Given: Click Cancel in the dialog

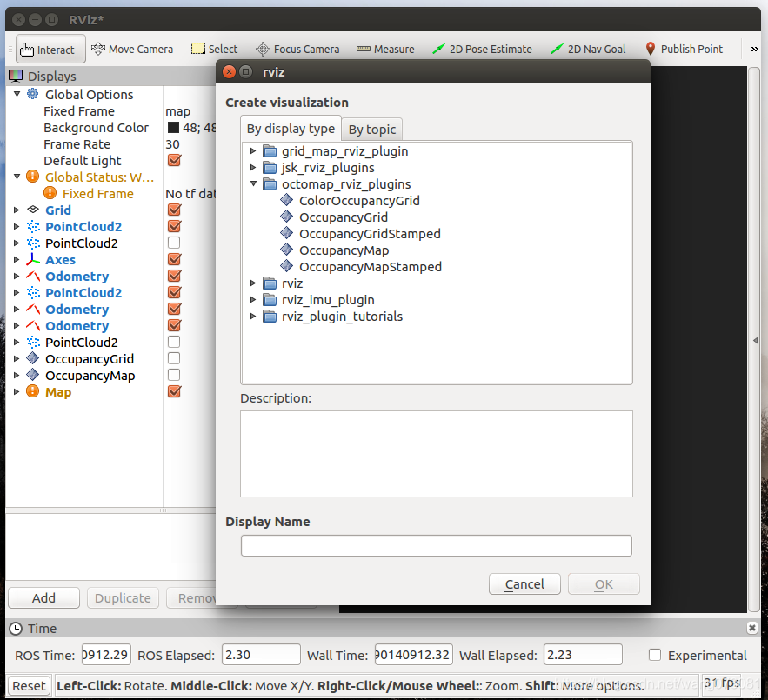Looking at the screenshot, I should [524, 583].
